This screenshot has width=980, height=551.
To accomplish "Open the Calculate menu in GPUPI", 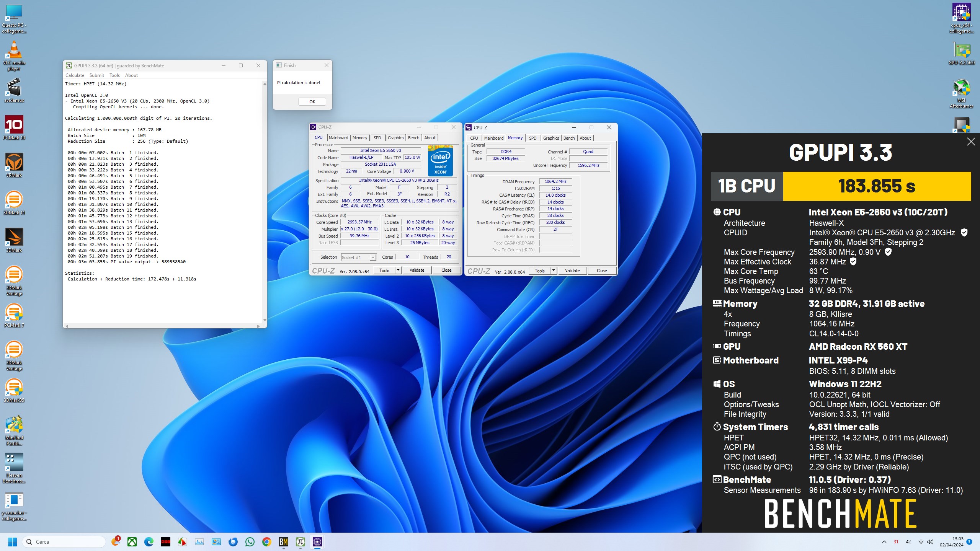I will coord(75,75).
